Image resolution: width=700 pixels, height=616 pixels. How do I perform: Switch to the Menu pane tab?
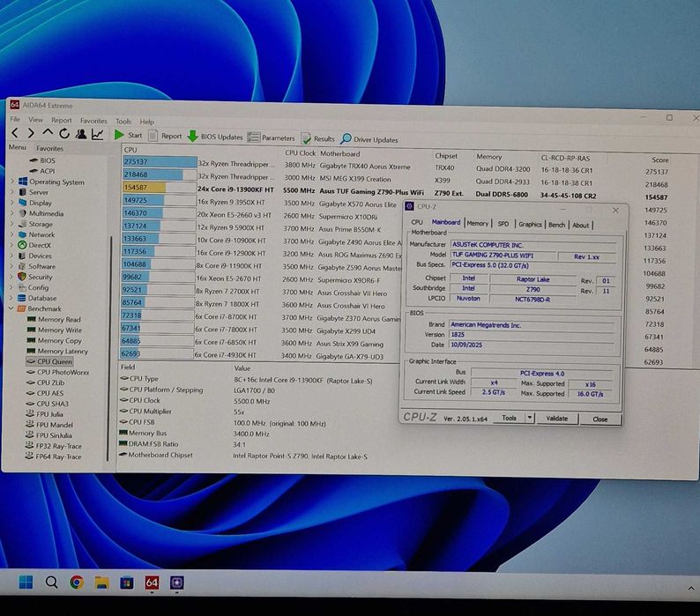point(18,147)
